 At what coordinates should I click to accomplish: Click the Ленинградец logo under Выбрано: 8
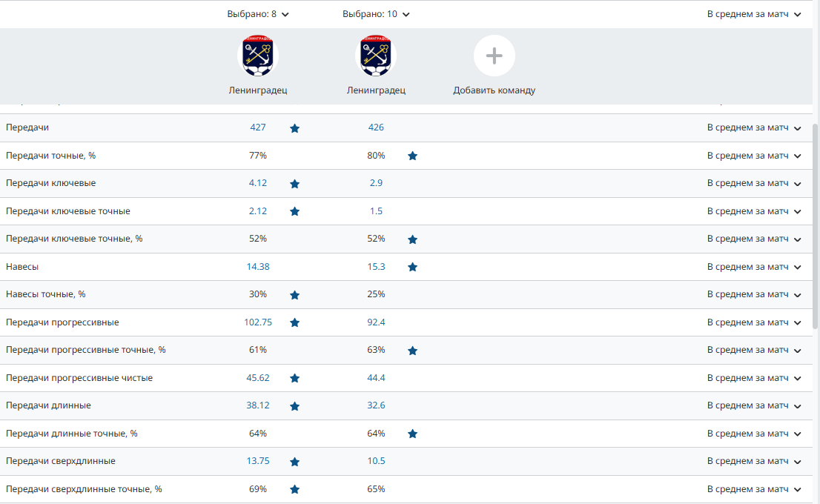[257, 56]
